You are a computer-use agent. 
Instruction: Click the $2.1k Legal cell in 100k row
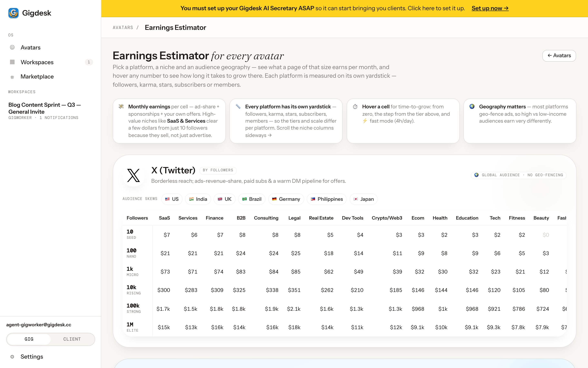(x=294, y=309)
